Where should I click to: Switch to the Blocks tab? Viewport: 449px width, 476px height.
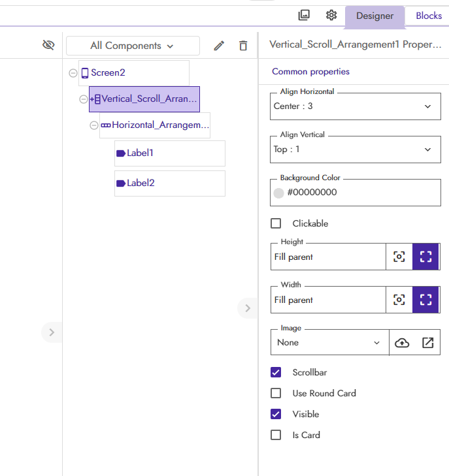(429, 16)
